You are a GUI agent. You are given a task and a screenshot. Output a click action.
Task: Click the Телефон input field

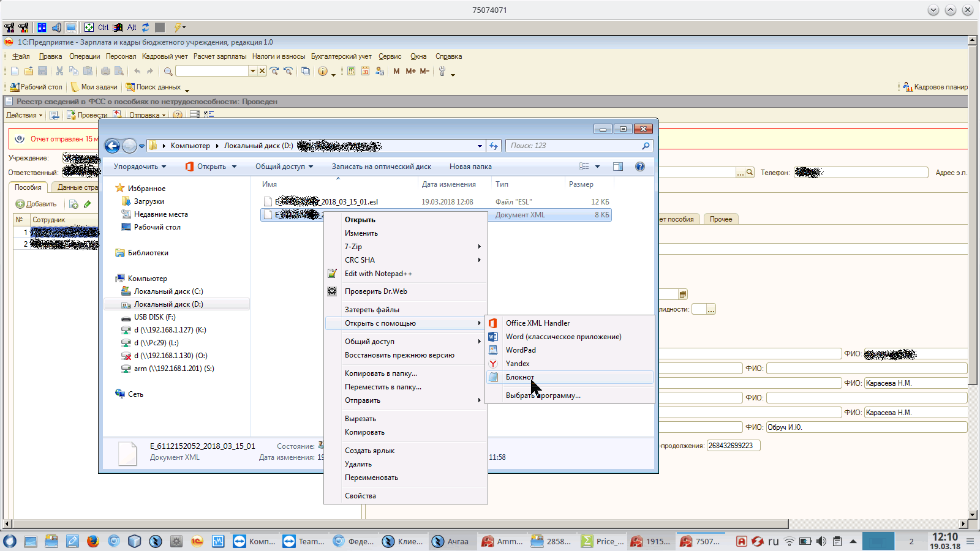tap(861, 173)
